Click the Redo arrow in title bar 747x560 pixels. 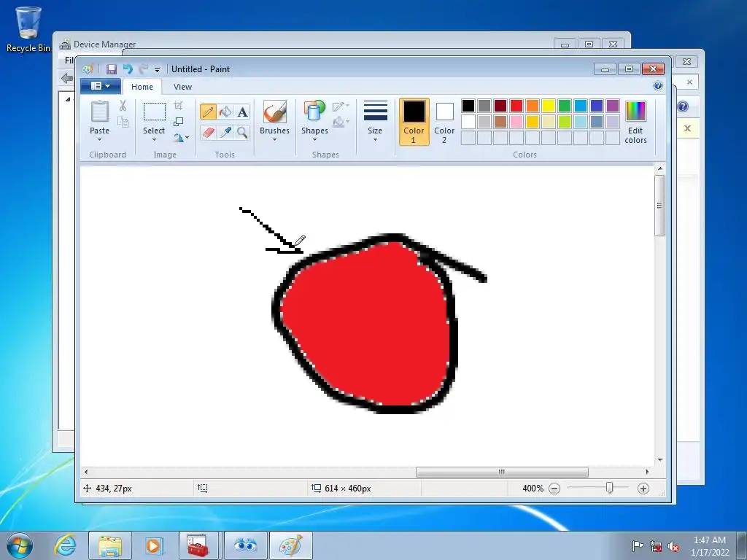(x=144, y=69)
